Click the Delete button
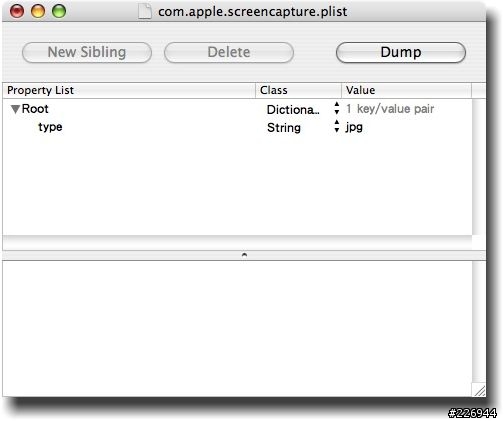The image size is (504, 421). point(229,52)
